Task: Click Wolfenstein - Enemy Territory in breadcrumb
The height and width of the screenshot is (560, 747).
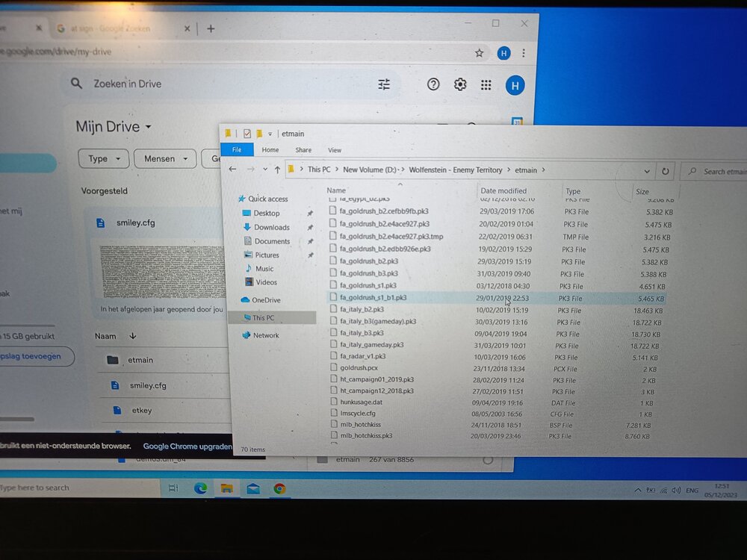Action: [456, 170]
